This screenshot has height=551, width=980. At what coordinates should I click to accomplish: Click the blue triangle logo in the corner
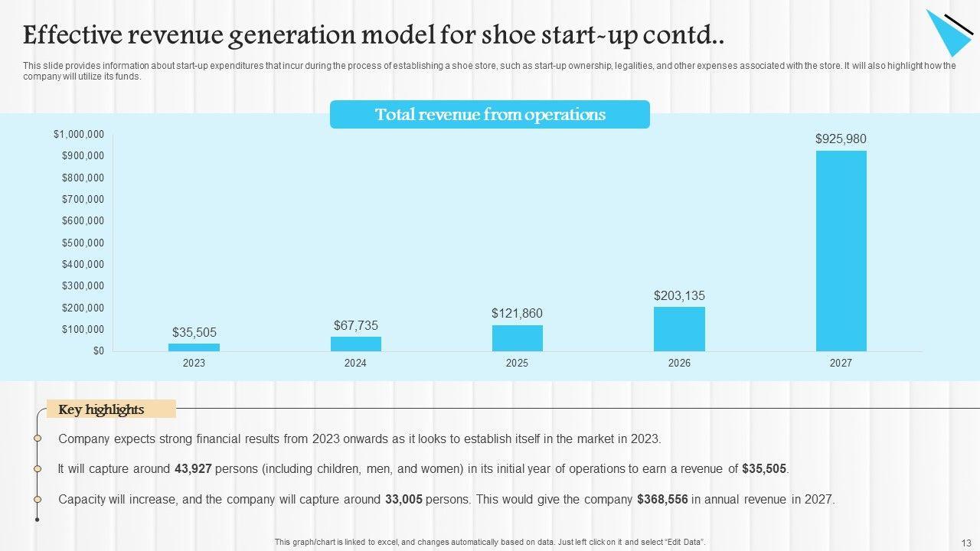[949, 32]
